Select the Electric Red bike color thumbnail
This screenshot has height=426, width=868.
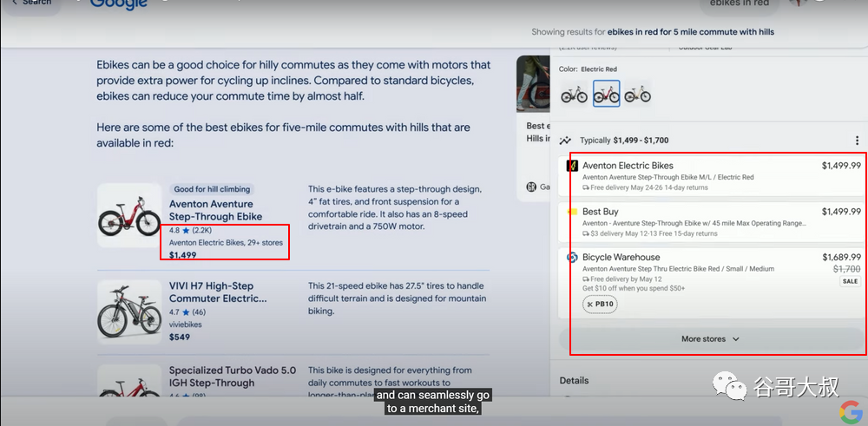point(606,94)
